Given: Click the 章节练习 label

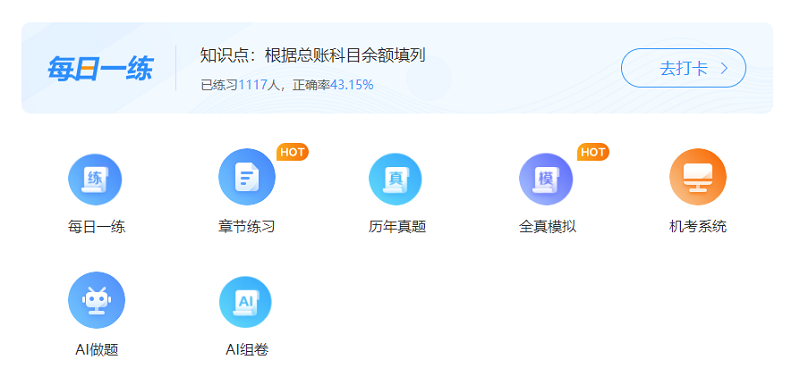Looking at the screenshot, I should click(x=247, y=226).
